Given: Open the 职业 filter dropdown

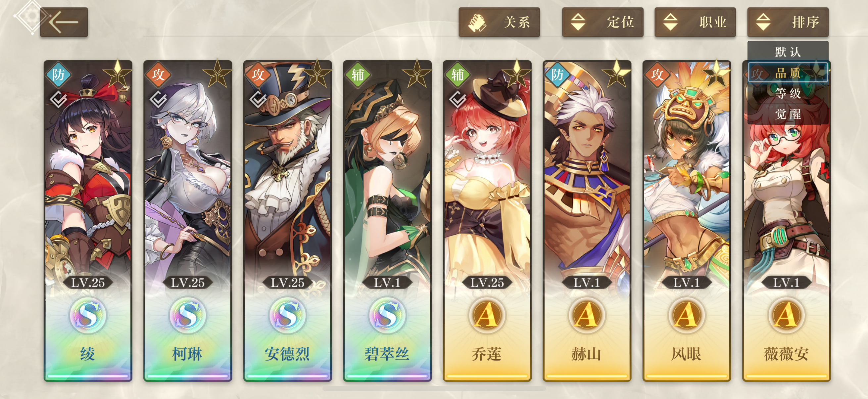Looking at the screenshot, I should tap(695, 22).
